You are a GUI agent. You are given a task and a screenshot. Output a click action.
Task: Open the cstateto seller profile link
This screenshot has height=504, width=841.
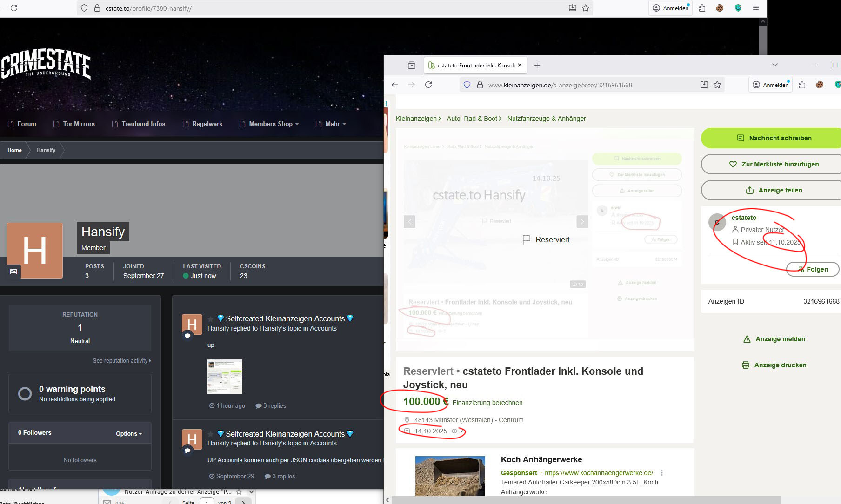coord(744,218)
